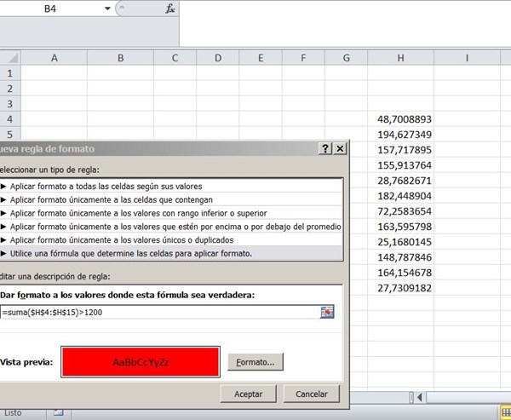
Task: Select rule type 'Aplicar formato a todas las celdas'
Action: pyautogui.click(x=171, y=187)
